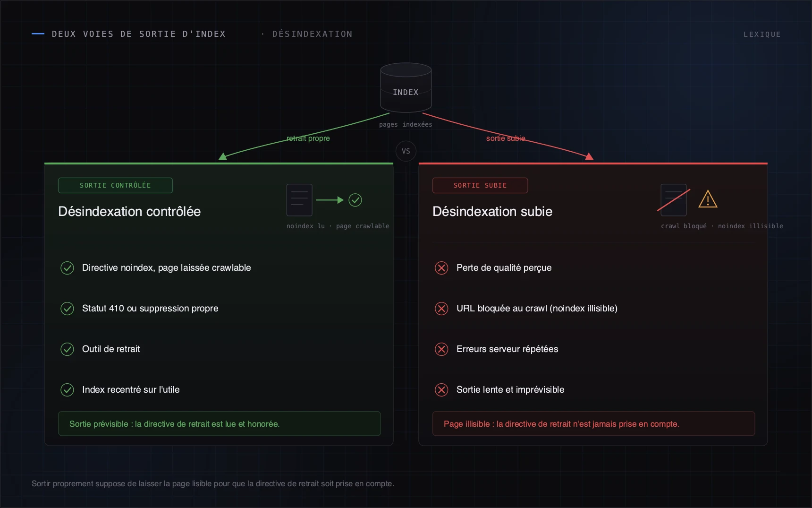The height and width of the screenshot is (508, 812).
Task: Click the green circled checkmark after the arrow
Action: [355, 200]
